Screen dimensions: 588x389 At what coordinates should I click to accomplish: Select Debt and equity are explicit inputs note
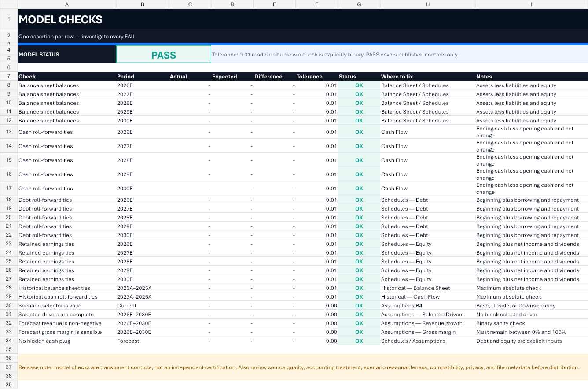click(532, 341)
